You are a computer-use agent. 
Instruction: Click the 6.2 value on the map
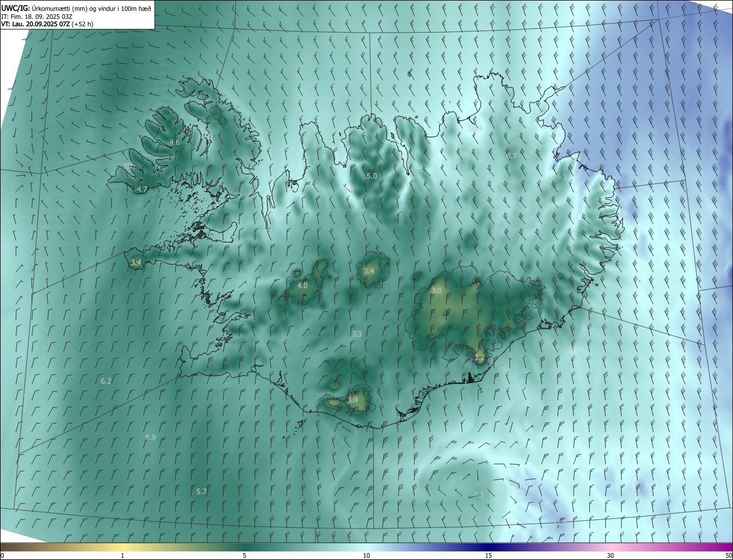[106, 381]
